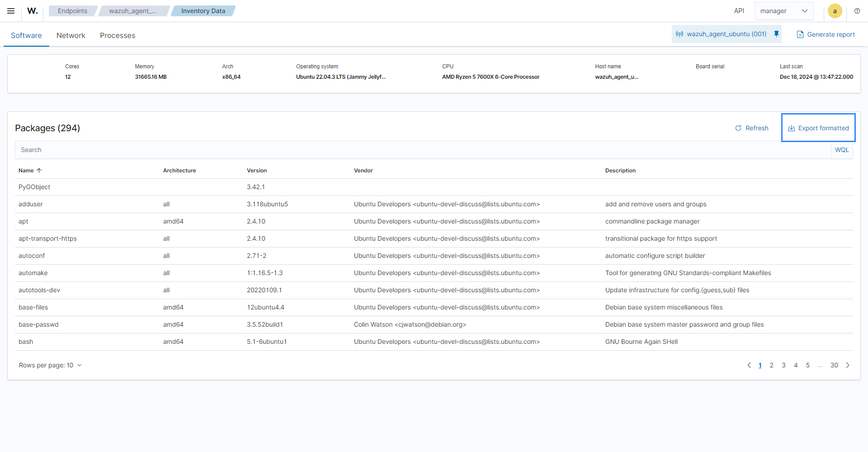Screen dimensions: 868x452
Task: Export formatted packages data
Action: (818, 128)
